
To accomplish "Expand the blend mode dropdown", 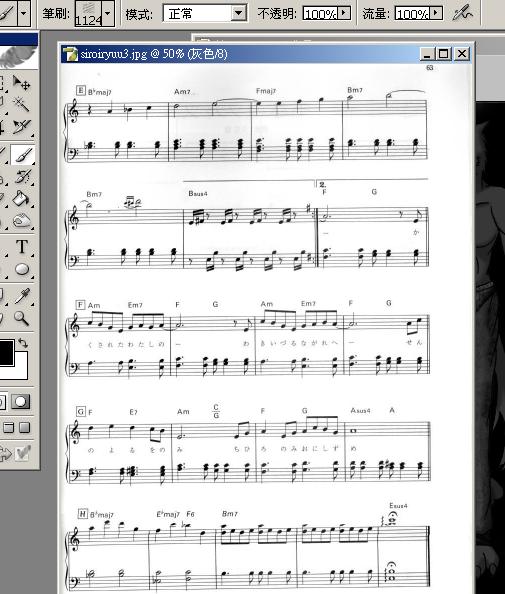I will pyautogui.click(x=238, y=14).
